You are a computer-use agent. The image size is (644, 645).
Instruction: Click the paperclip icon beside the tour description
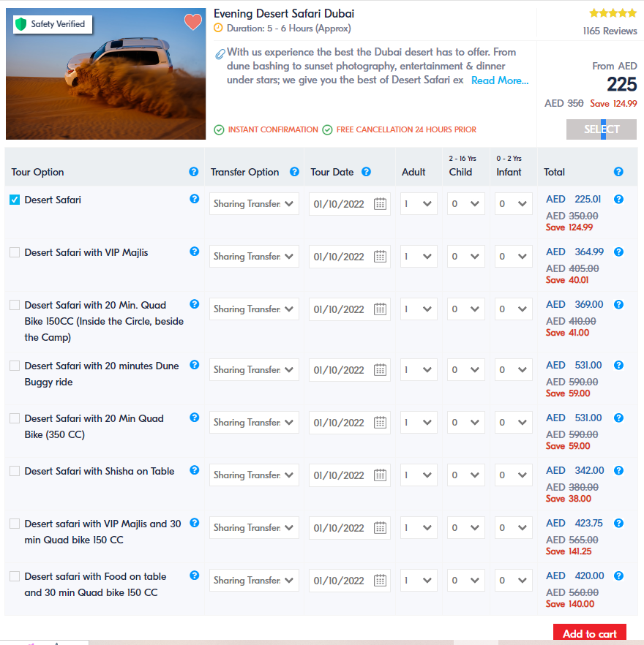coord(220,53)
